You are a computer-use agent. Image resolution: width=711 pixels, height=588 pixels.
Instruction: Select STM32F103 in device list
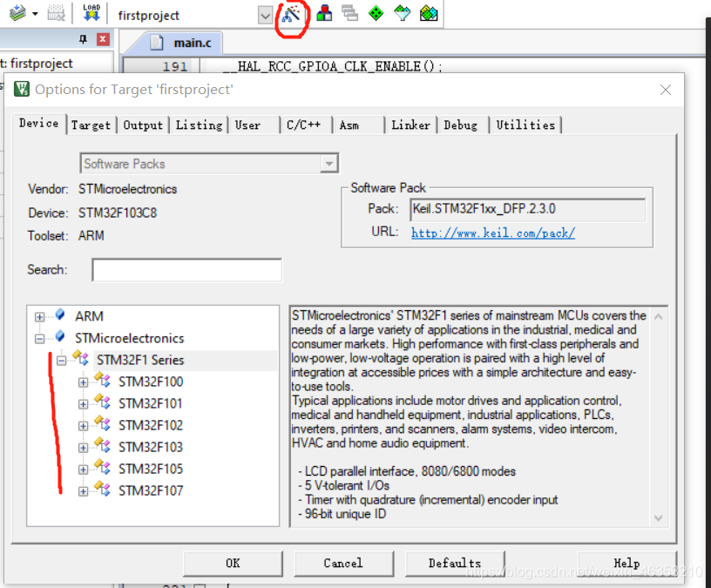(151, 447)
